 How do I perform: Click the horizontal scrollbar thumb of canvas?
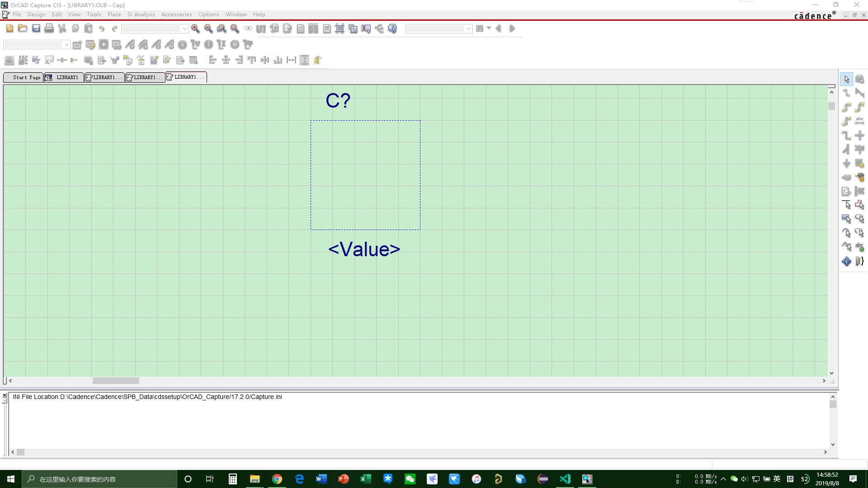(116, 381)
